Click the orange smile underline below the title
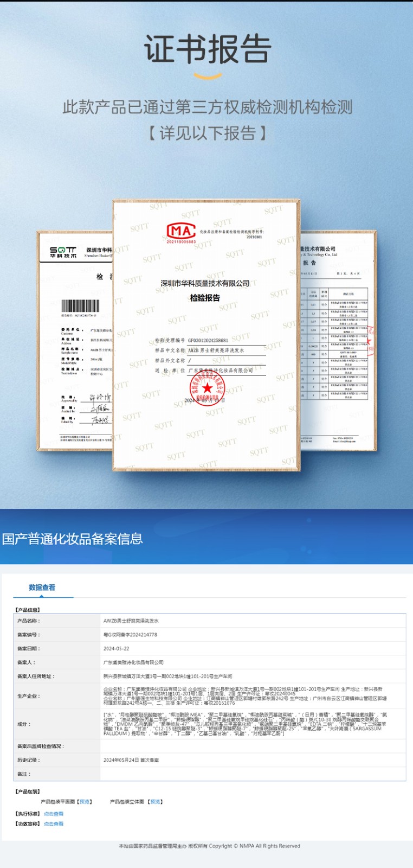This screenshot has width=413, height=868. click(x=207, y=75)
